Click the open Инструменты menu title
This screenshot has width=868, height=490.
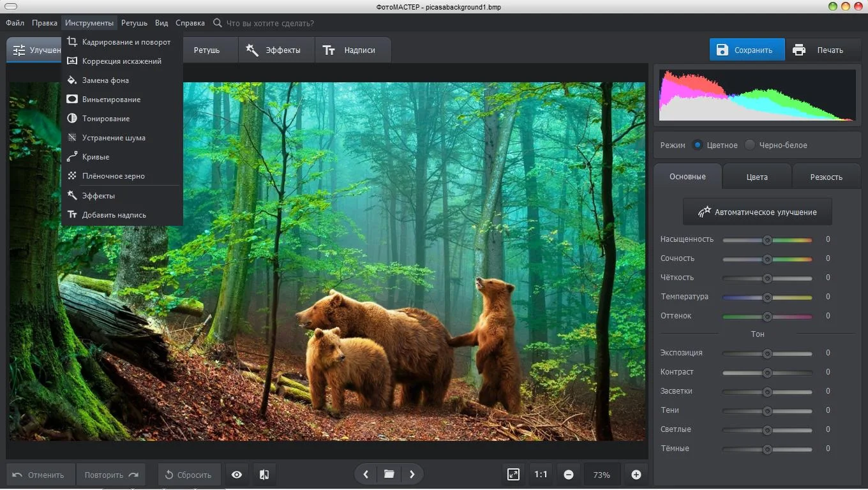coord(89,23)
